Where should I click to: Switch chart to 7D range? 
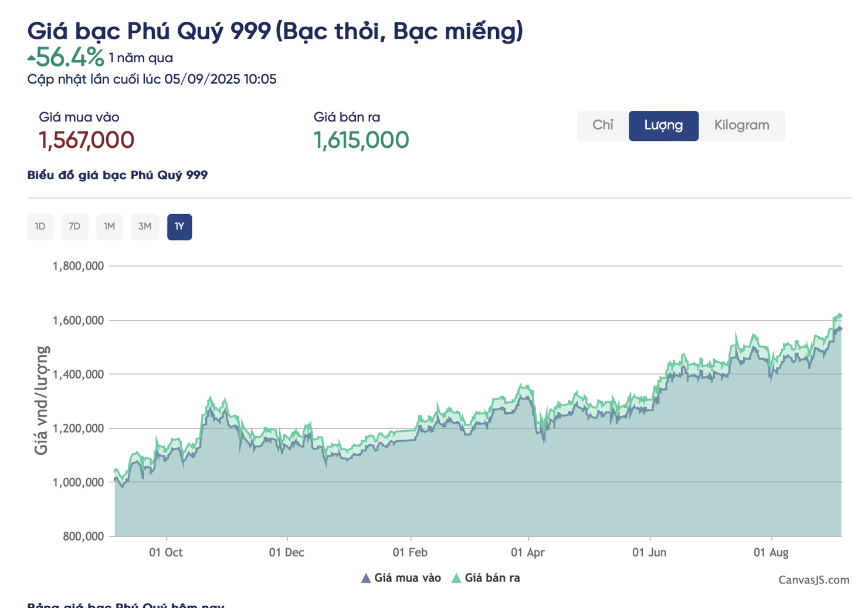(x=74, y=227)
